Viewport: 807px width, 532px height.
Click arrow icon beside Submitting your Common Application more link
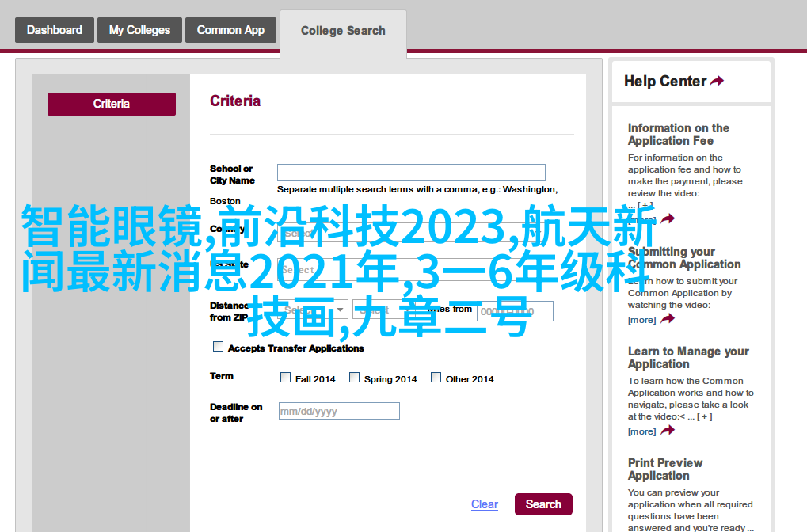[668, 319]
